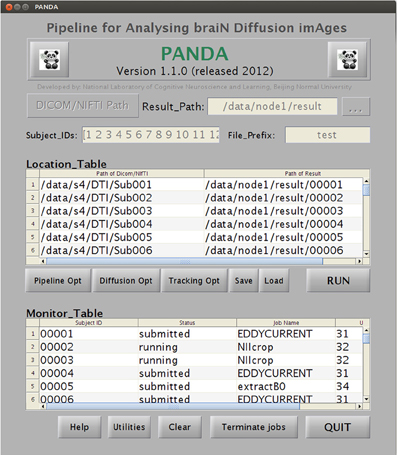This screenshot has height=455, width=397.
Task: Select cell /data/s4/DTI/Sub004
Action: [122, 224]
